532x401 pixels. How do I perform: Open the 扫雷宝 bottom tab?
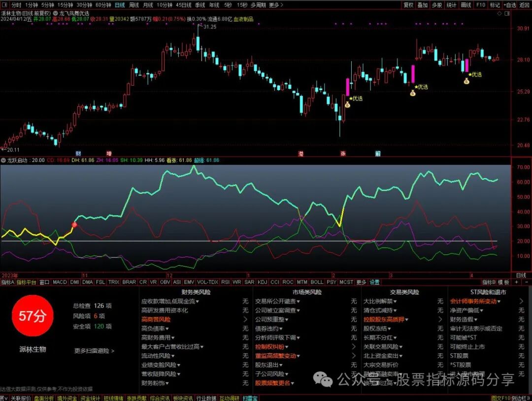click(250, 398)
